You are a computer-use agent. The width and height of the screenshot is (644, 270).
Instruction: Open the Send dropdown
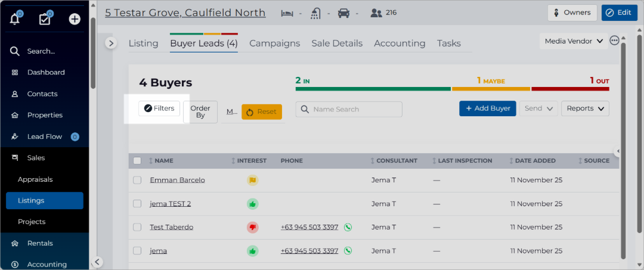coord(538,108)
